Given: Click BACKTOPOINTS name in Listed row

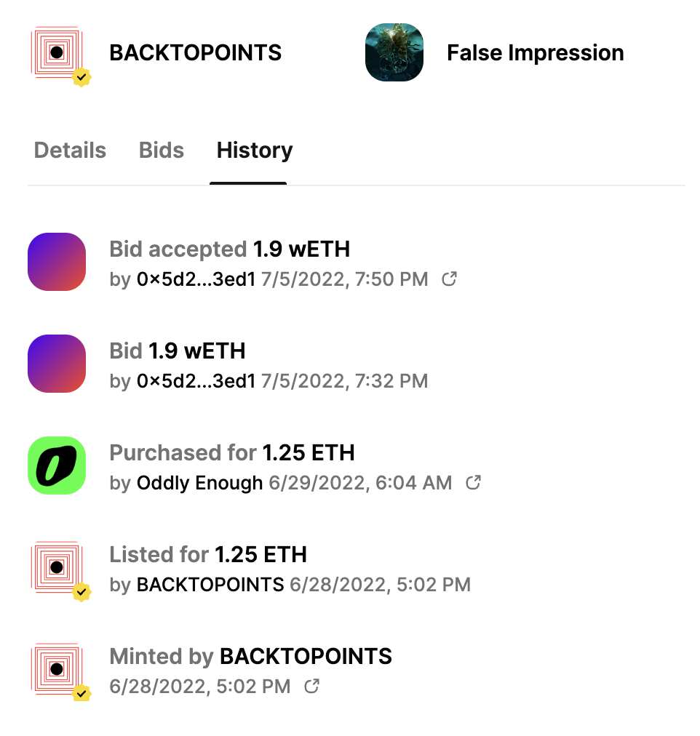Looking at the screenshot, I should tap(210, 585).
